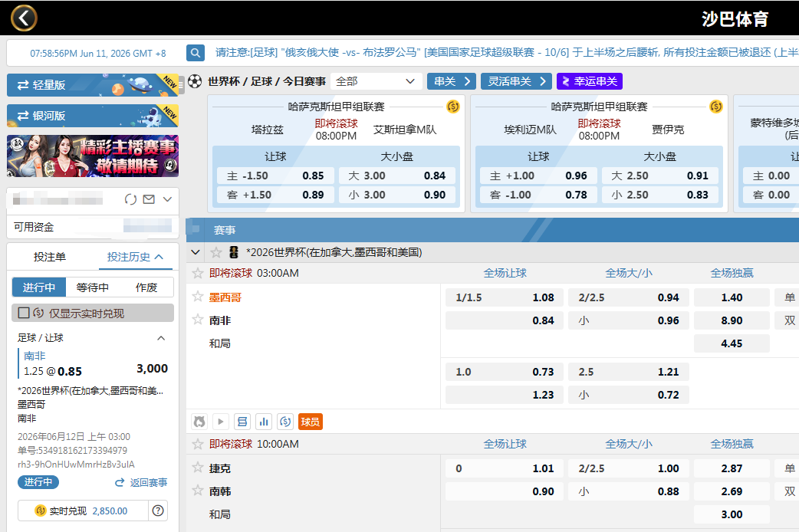The image size is (799, 532).
Task: Pick 捷克 handicap 0 at 1.01
Action: point(504,468)
